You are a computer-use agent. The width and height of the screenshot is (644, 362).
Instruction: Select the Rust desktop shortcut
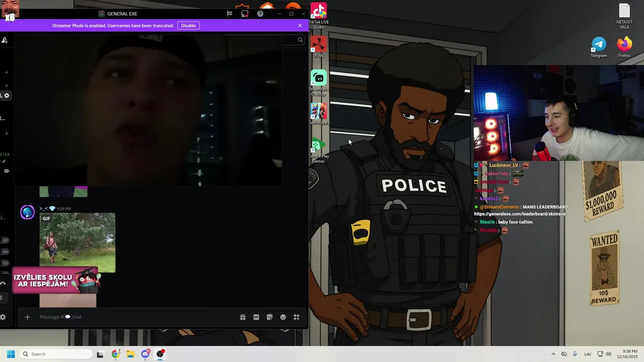click(318, 47)
